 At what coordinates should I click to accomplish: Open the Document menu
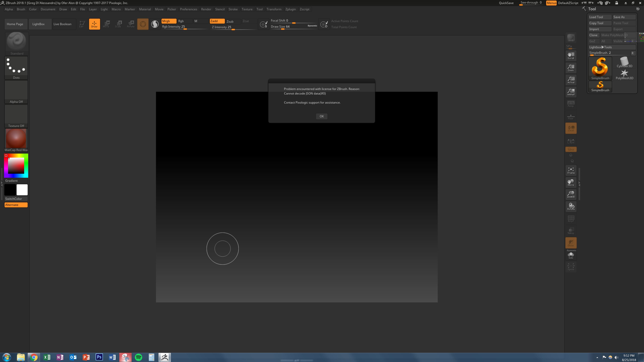pyautogui.click(x=48, y=9)
